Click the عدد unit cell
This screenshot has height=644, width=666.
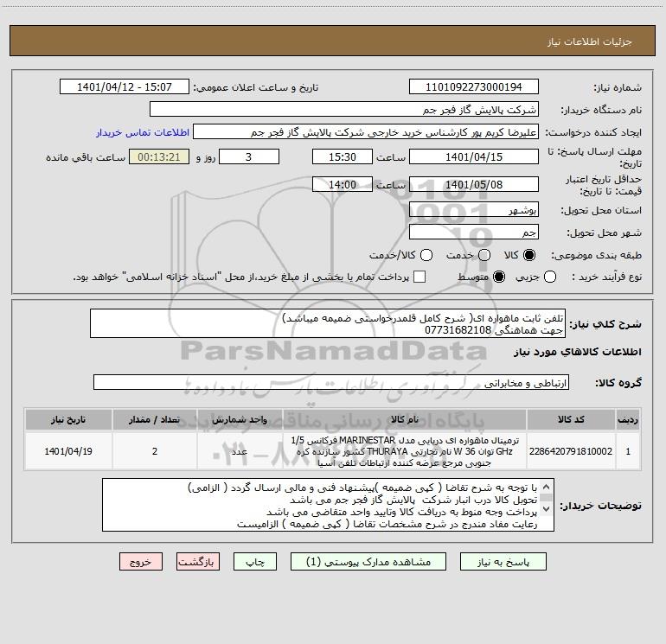pyautogui.click(x=240, y=451)
